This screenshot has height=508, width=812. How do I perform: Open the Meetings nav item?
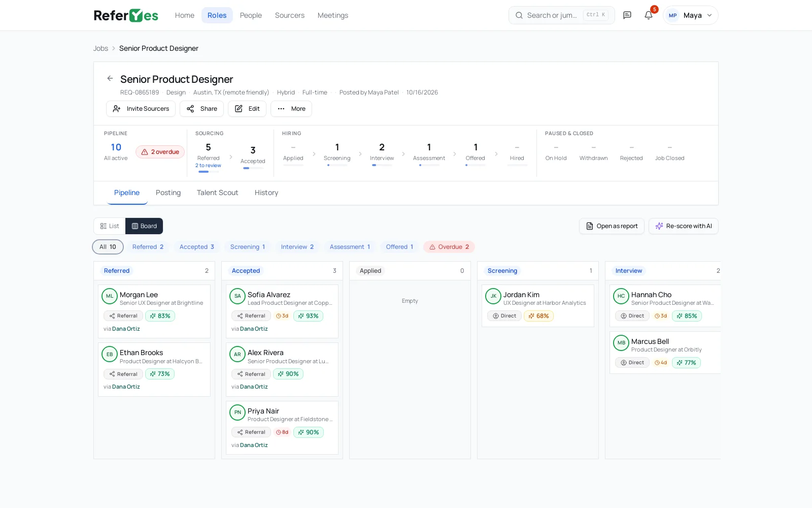point(333,15)
